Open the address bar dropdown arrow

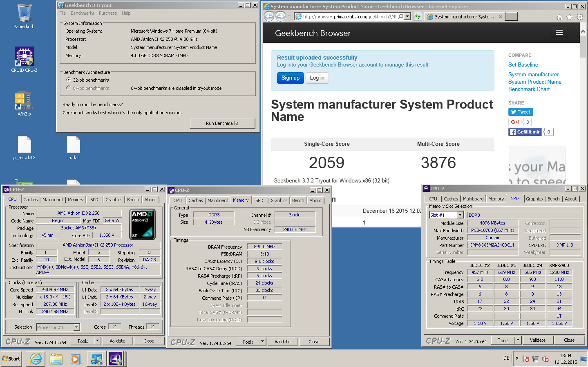point(407,16)
